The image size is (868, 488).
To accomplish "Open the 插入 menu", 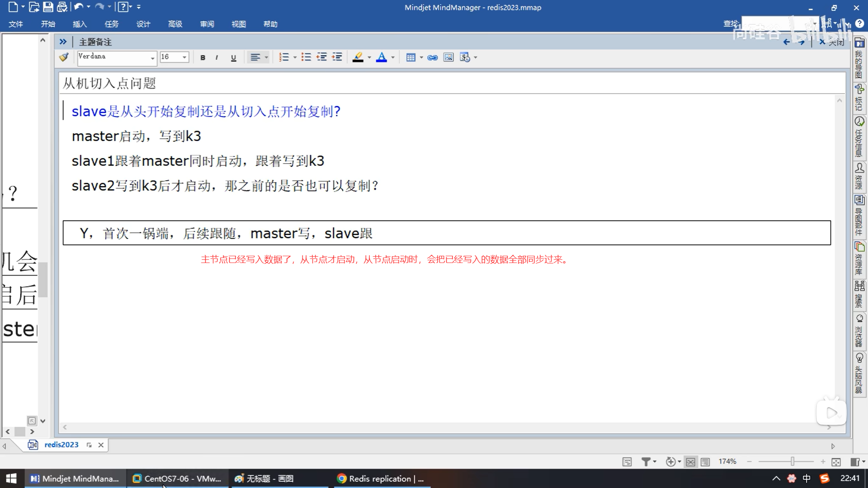I will [80, 24].
